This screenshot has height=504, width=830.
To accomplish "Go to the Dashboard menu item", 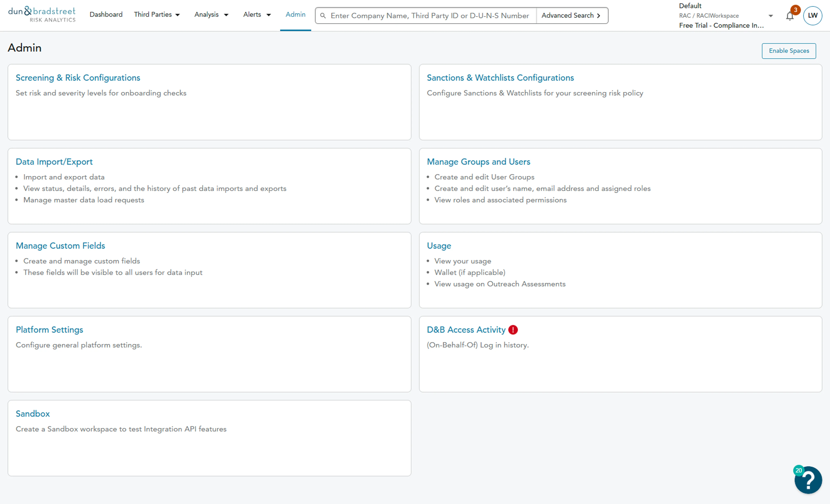I will (106, 14).
